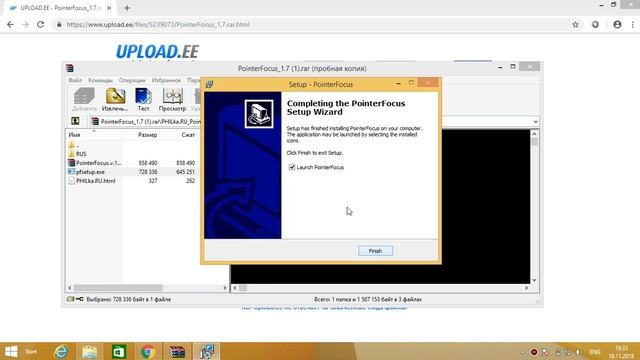Click the up-folder icon in WinRAR address bar
The image size is (640, 360).
coord(75,121)
